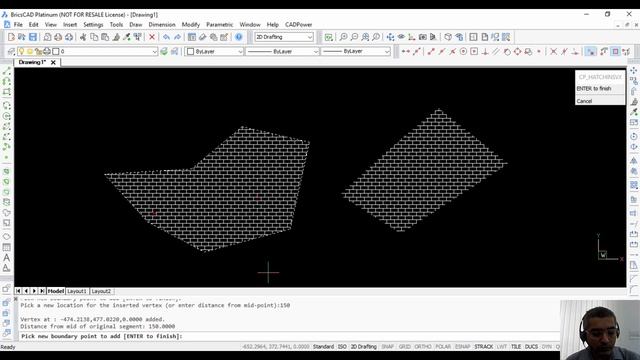
Task: Click the red X Delete icon
Action: pos(152,37)
